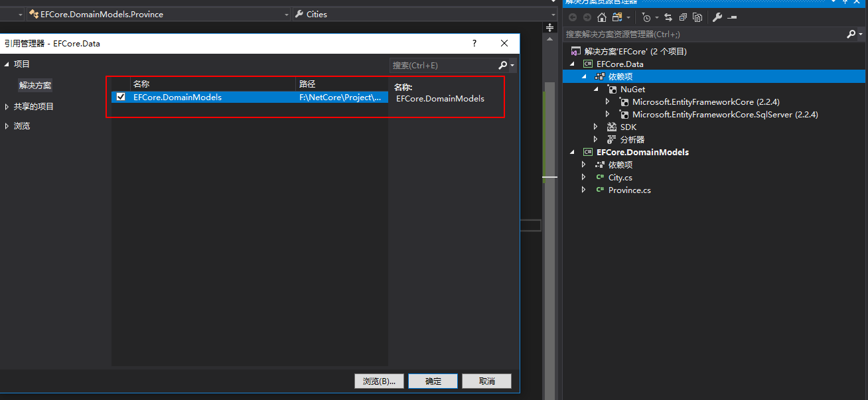Screen dimensions: 868x400
Task: Select Microsoft.EntityFrameworkCore (2.2.4) package
Action: coord(705,101)
